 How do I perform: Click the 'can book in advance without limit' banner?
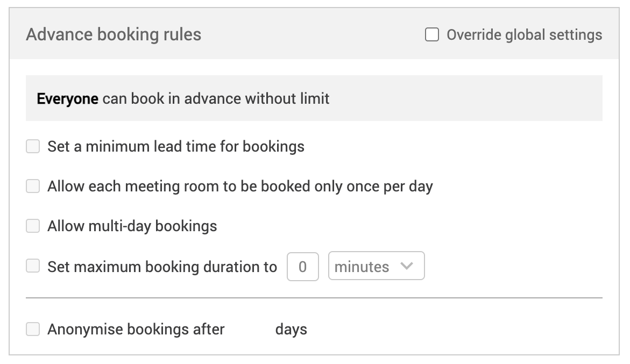[x=216, y=99]
